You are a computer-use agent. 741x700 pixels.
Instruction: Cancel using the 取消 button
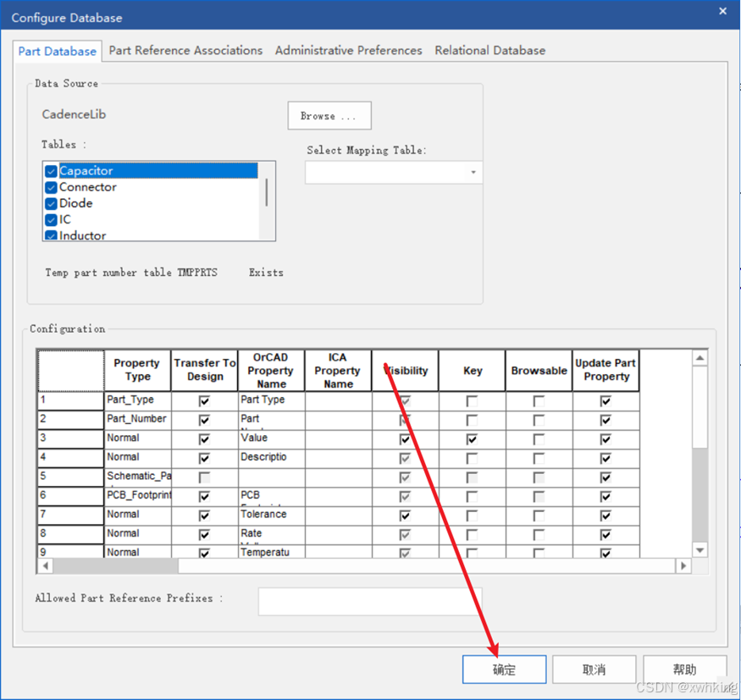(x=594, y=670)
